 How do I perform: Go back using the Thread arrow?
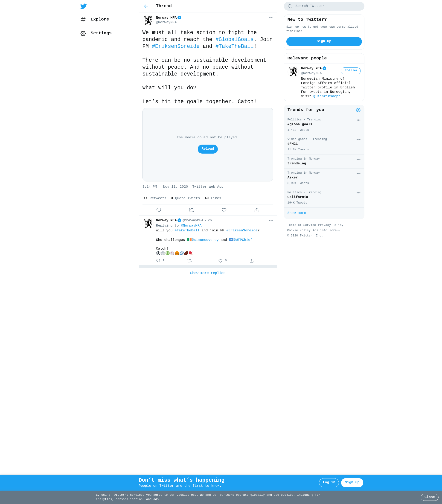tap(146, 6)
